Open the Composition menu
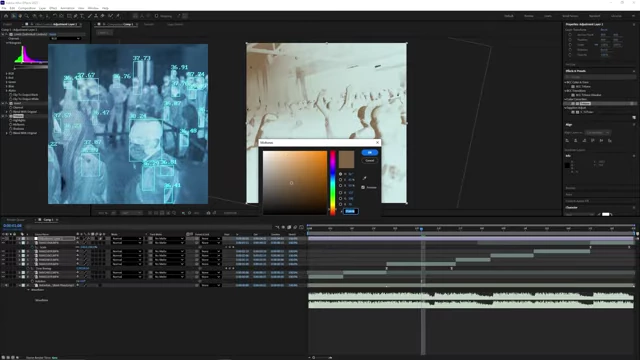The height and width of the screenshot is (360, 640). 27,8
